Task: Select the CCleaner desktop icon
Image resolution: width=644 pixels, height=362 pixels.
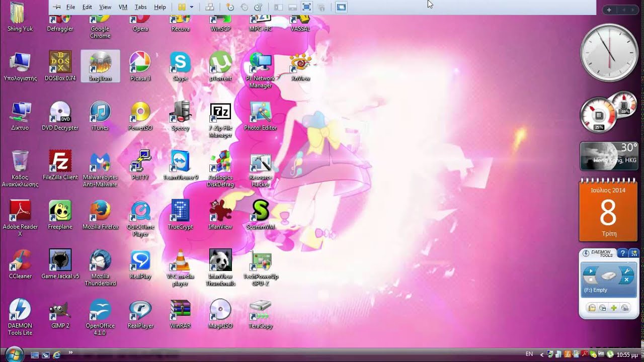Action: (x=20, y=264)
